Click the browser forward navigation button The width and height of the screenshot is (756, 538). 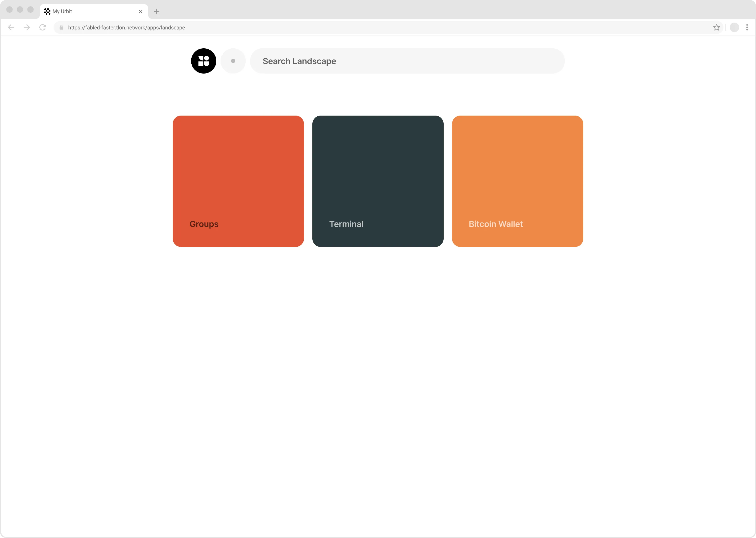[27, 27]
